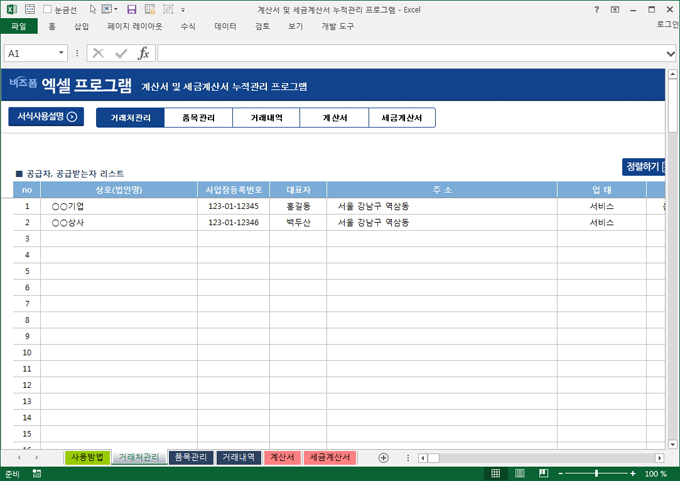Click the sheet protect lock icon
680x481 pixels.
point(150,9)
